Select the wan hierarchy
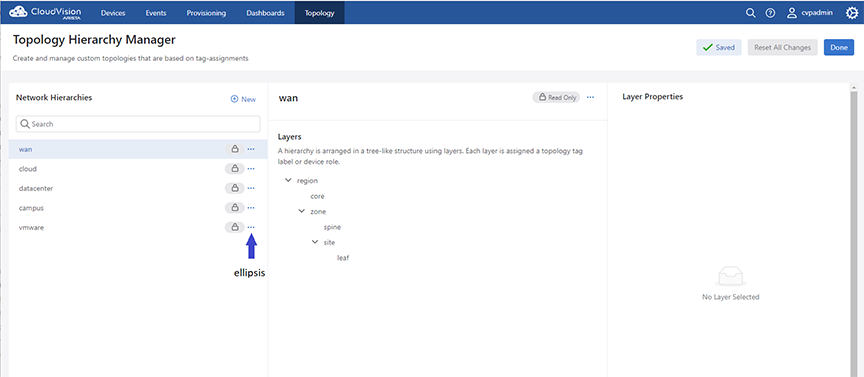This screenshot has width=864, height=377. [x=138, y=149]
